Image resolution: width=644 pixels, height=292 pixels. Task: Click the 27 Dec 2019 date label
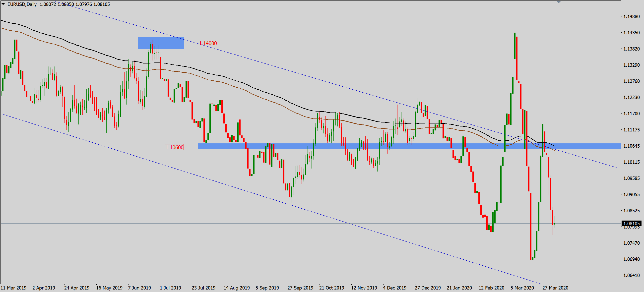[428, 288]
